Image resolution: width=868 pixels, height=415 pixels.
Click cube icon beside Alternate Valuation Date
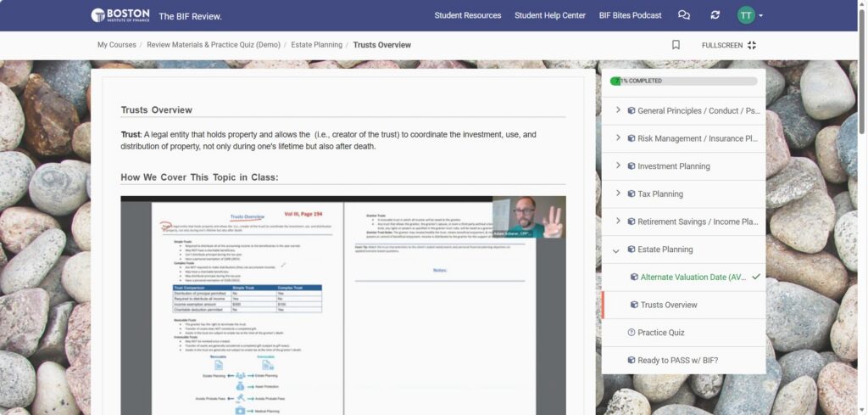point(634,277)
